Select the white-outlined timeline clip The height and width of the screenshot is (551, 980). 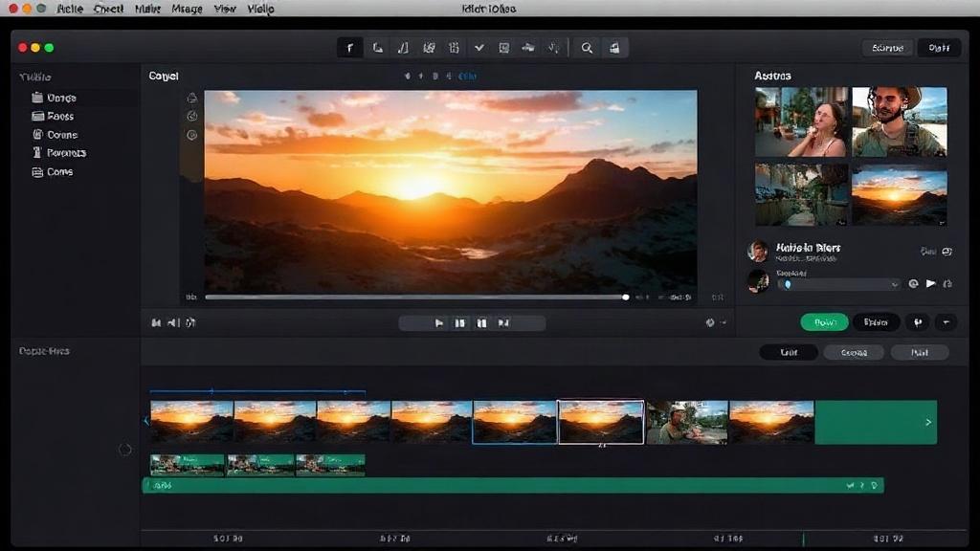pos(601,422)
